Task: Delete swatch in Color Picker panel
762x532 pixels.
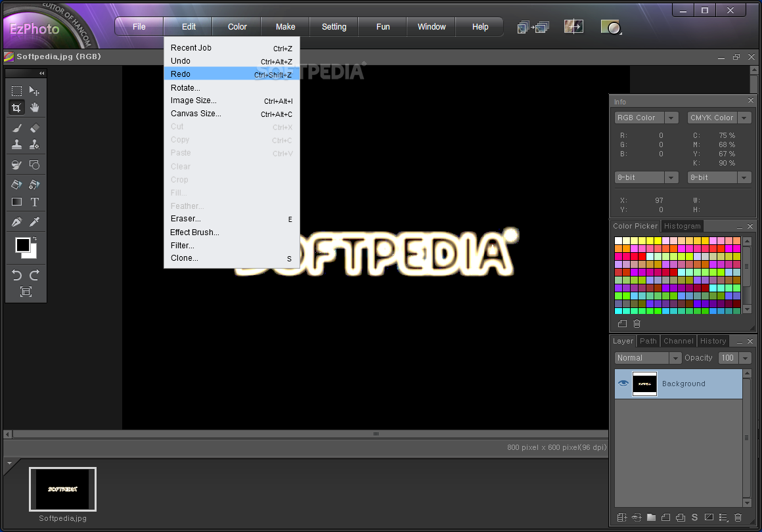Action: pyautogui.click(x=637, y=324)
